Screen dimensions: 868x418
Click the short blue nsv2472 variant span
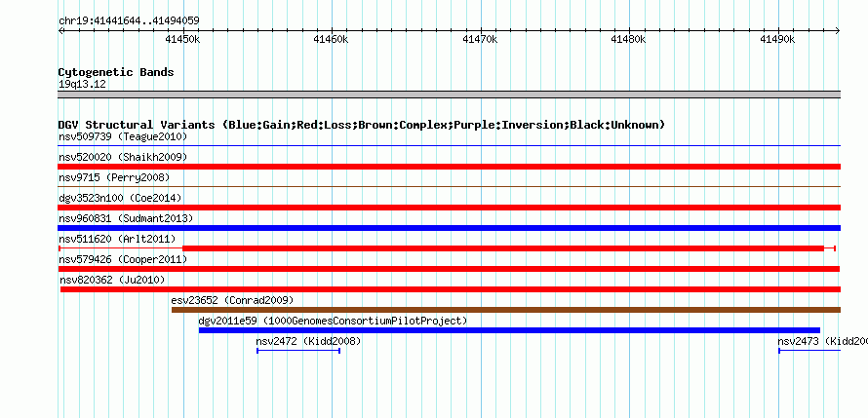tap(298, 351)
